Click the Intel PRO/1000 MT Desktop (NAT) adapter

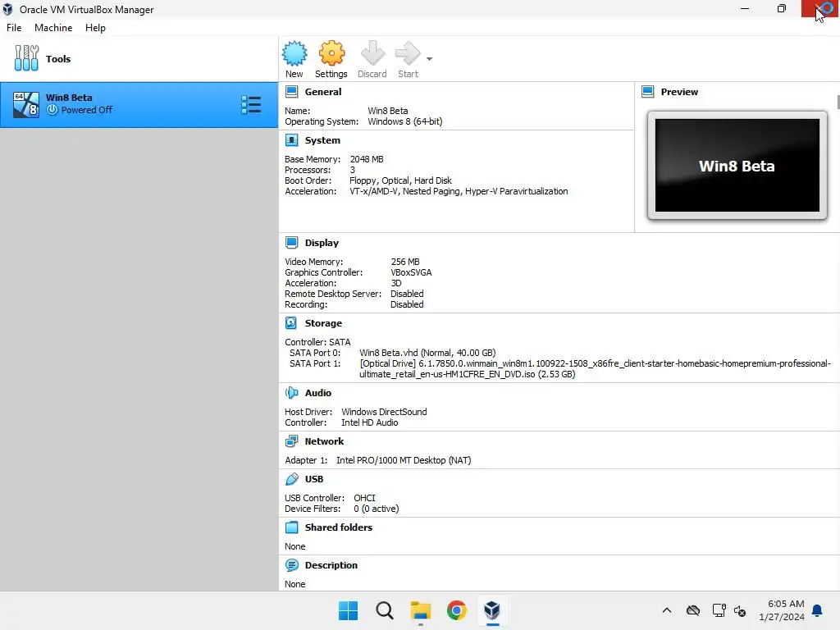coord(404,460)
